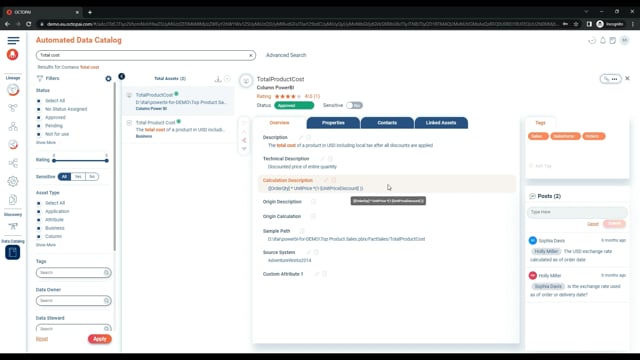Viewport: 640px width, 360px height.
Task: Edit the Description field pencil icon
Action: 300,137
